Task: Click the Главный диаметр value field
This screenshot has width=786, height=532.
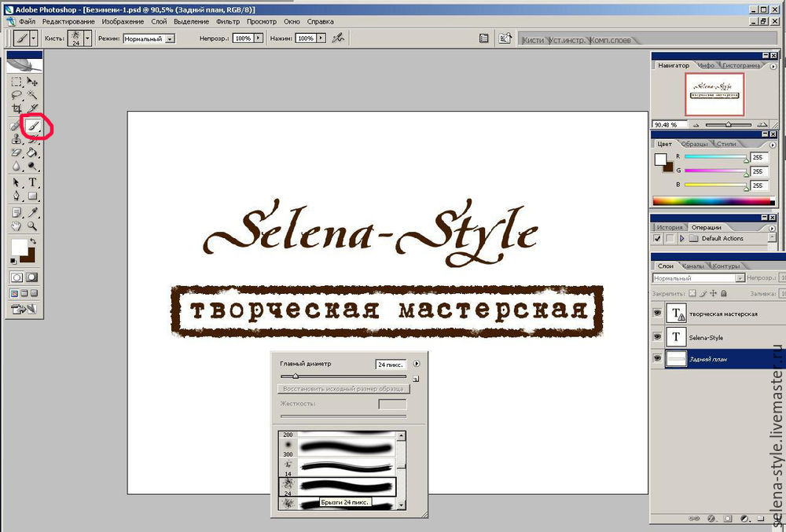Action: [x=391, y=365]
